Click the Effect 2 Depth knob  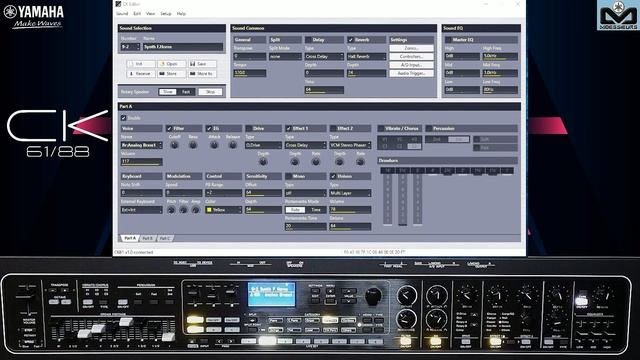coord(340,162)
